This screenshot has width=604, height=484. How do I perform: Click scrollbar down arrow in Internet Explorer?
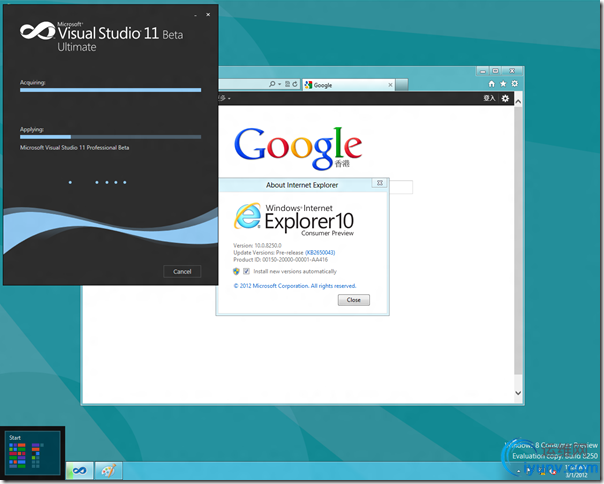point(518,393)
